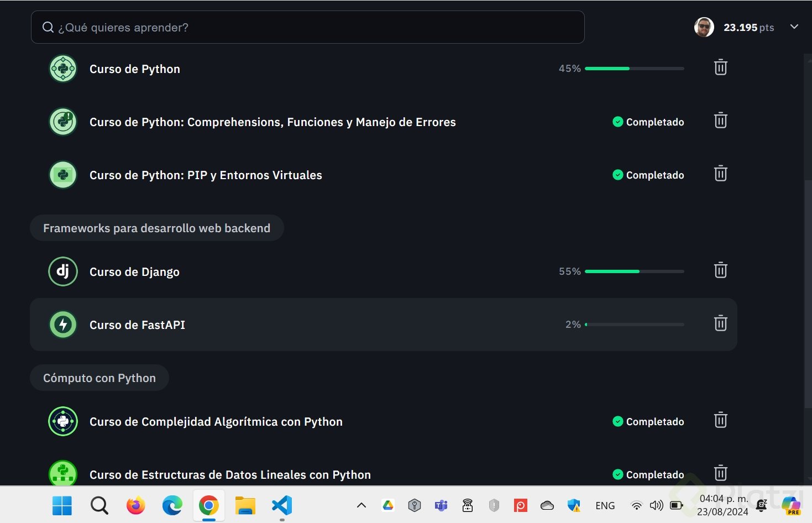Viewport: 812px width, 523px height.
Task: Delete Curso de Django from the path
Action: [720, 270]
